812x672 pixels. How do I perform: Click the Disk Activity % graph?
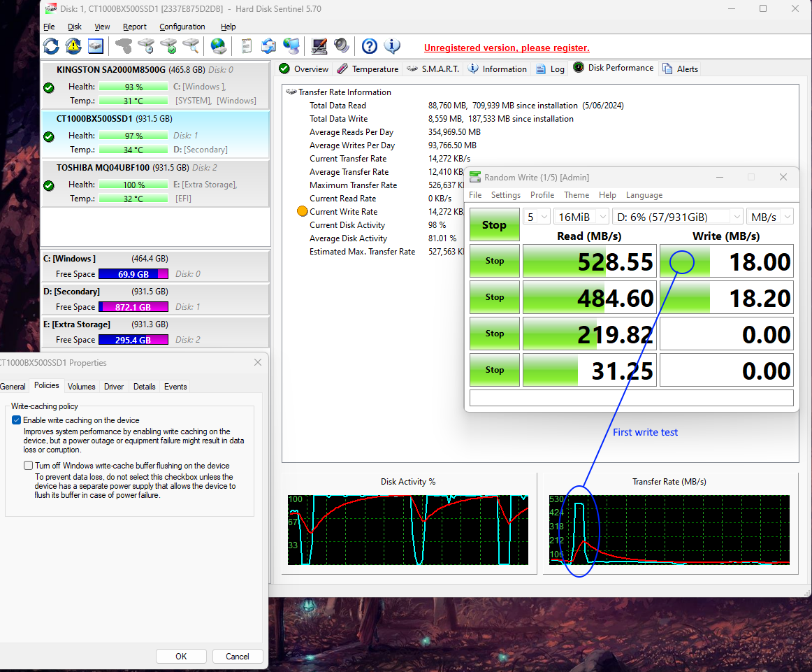pyautogui.click(x=408, y=530)
